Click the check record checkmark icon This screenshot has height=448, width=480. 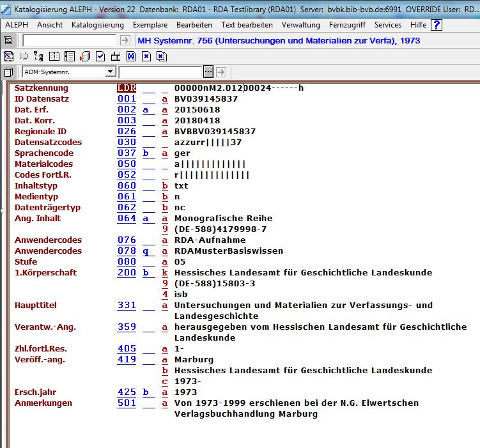(x=100, y=56)
